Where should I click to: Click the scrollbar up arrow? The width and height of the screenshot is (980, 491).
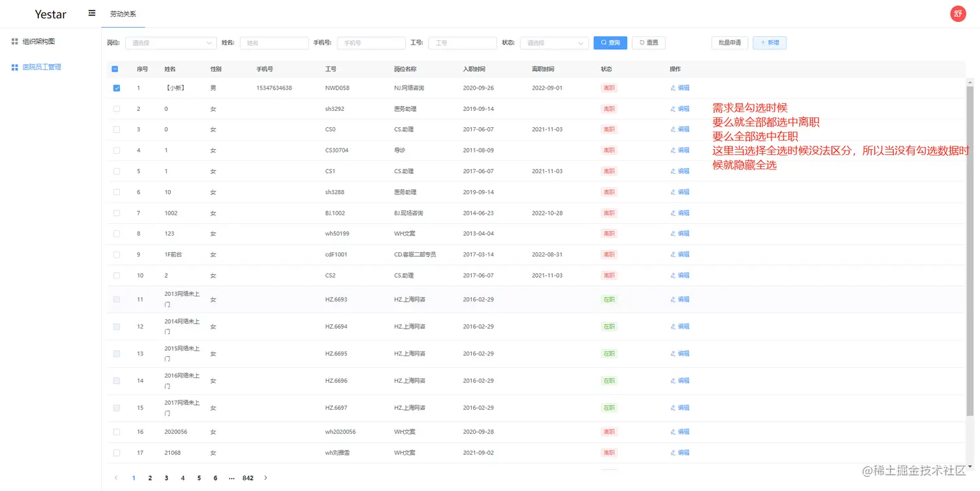(x=970, y=82)
